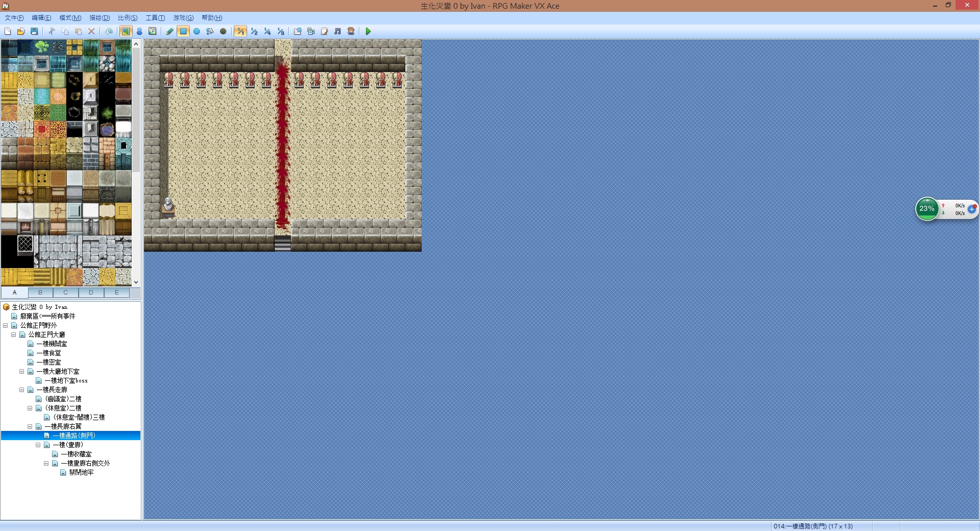Switch to tileset tab C
Screen dimensions: 980x531
tap(66, 293)
